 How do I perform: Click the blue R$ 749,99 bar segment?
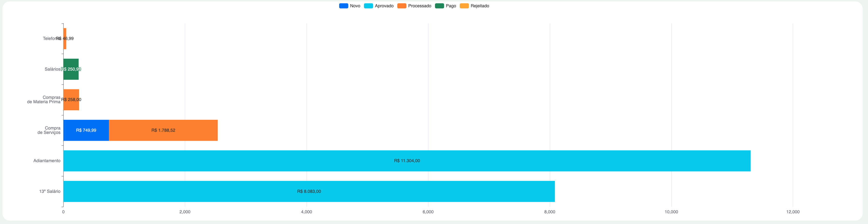(86, 130)
